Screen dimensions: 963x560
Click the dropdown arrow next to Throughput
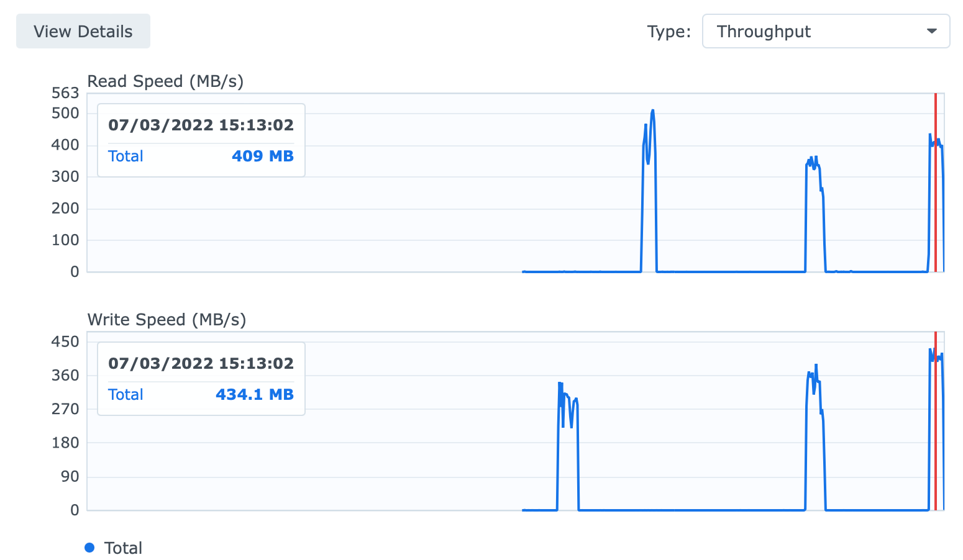click(x=931, y=31)
